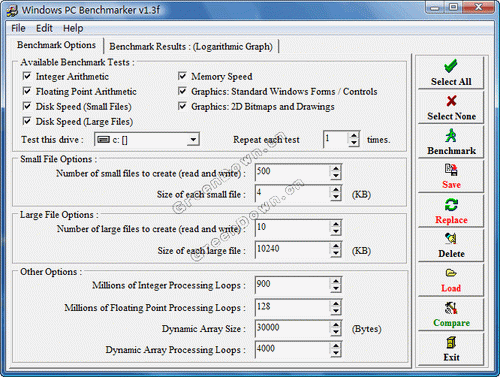Open the File menu

point(18,28)
